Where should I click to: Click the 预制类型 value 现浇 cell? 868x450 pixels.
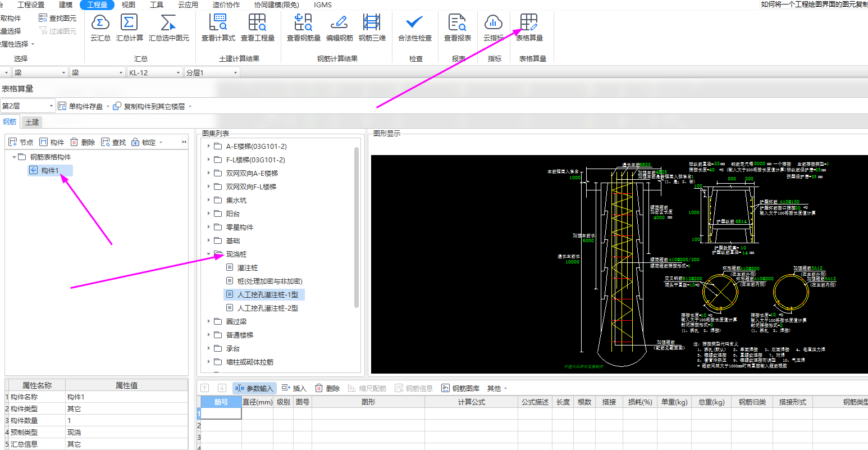coord(126,433)
